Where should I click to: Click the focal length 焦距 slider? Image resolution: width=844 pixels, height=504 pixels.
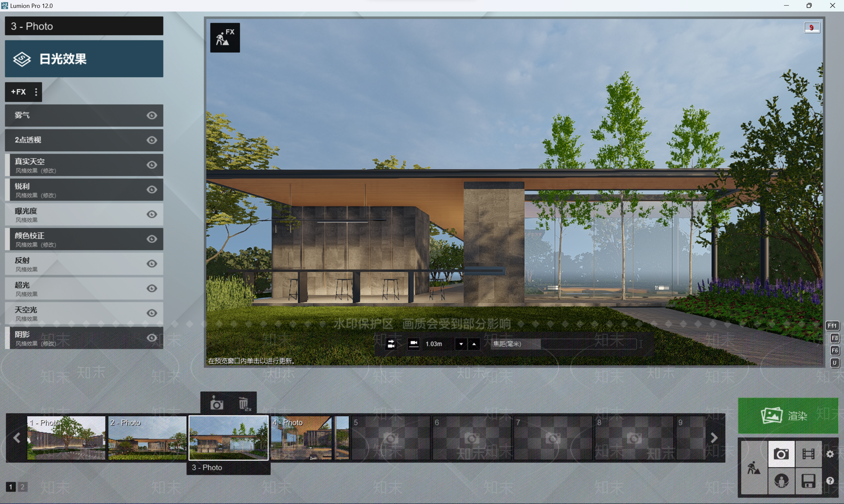click(x=564, y=344)
